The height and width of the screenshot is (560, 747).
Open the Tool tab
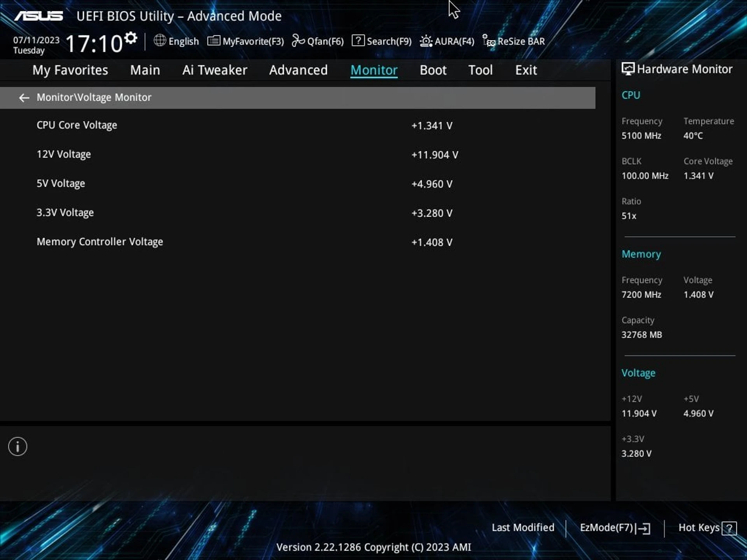coord(480,70)
